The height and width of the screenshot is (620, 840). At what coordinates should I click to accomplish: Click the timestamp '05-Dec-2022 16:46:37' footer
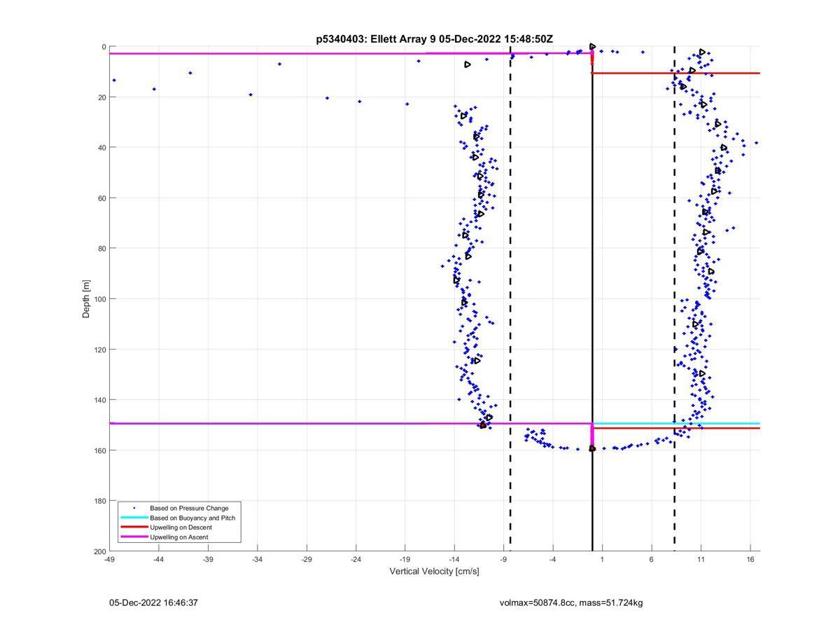[x=153, y=602]
